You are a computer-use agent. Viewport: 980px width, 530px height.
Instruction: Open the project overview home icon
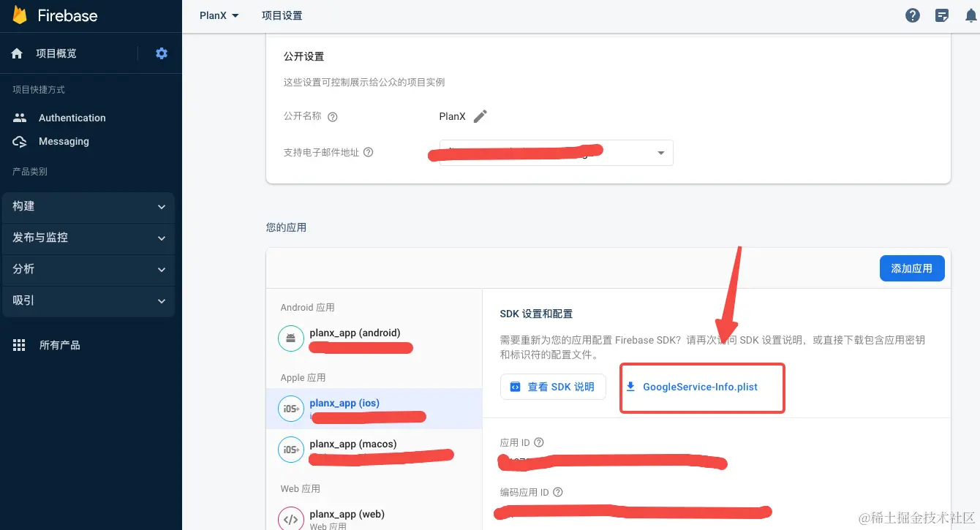point(17,53)
